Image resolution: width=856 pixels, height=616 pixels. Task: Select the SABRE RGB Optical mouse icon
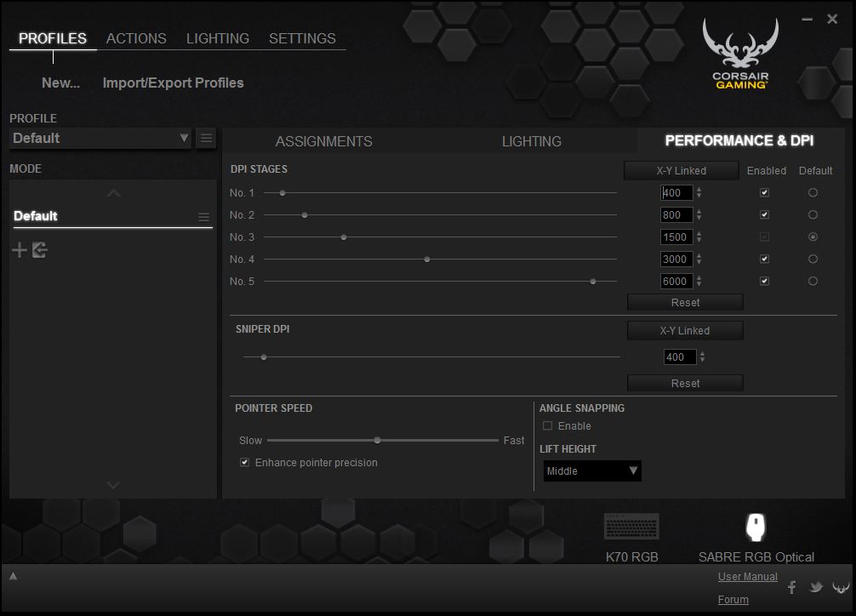coord(756,527)
